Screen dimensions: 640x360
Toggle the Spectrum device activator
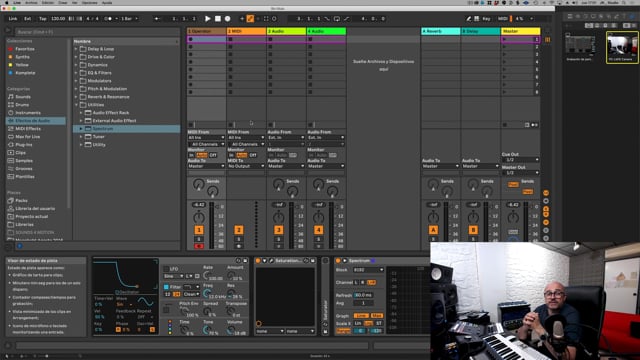[x=338, y=260]
